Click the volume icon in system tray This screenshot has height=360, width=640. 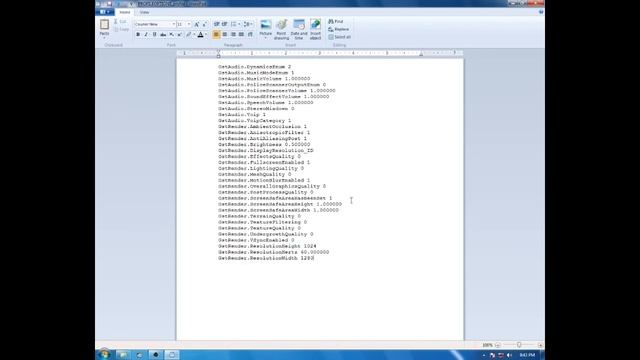click(x=509, y=355)
